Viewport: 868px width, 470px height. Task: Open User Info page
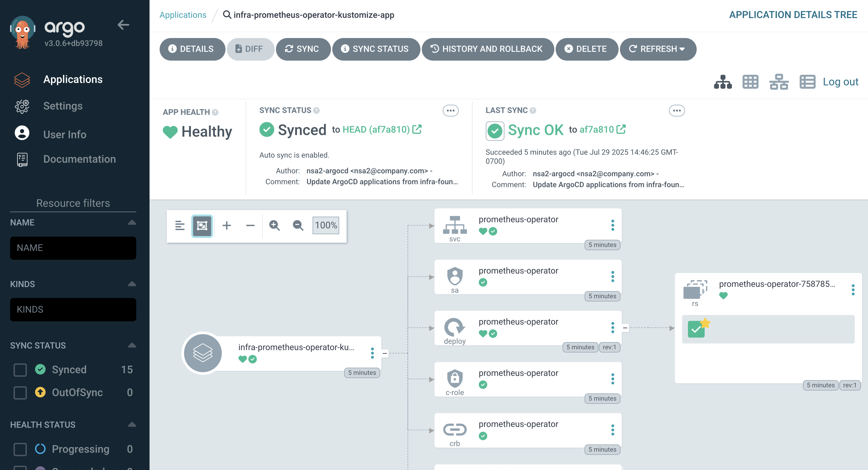pos(65,134)
